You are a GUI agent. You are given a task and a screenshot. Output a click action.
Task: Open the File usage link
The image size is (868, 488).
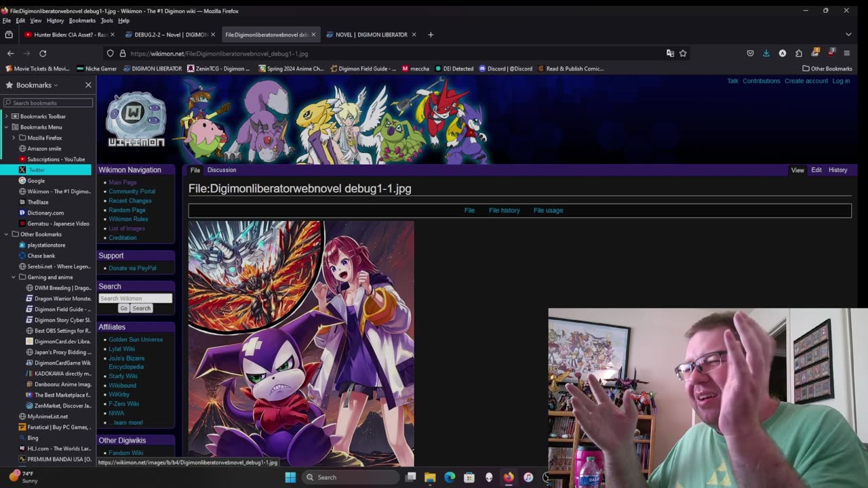[x=548, y=210]
